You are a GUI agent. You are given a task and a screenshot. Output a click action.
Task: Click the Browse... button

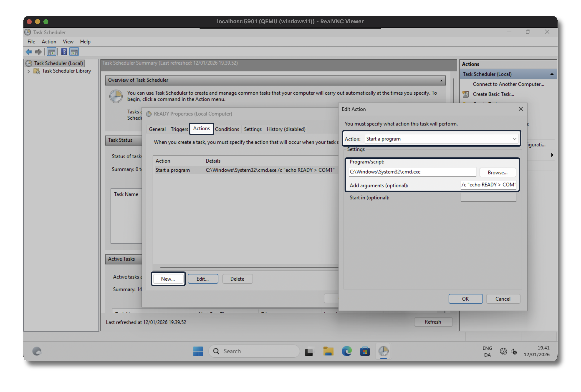pos(497,172)
